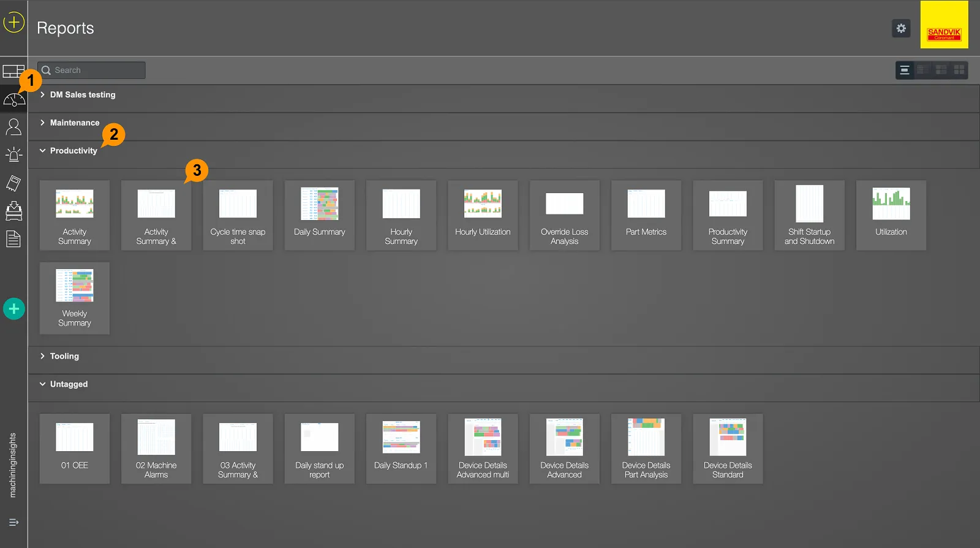
Task: Open the Hourly Utilization report
Action: [483, 215]
